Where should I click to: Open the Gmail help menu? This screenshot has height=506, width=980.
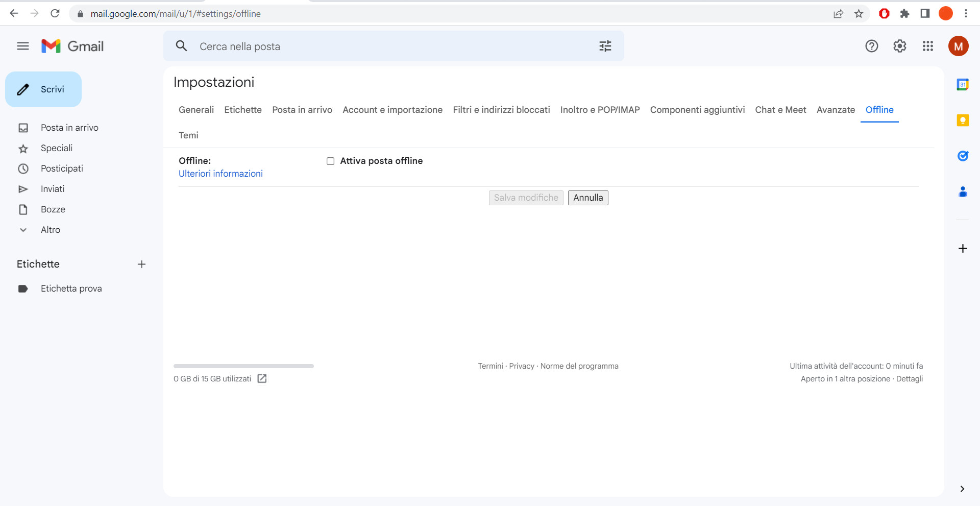tap(871, 46)
